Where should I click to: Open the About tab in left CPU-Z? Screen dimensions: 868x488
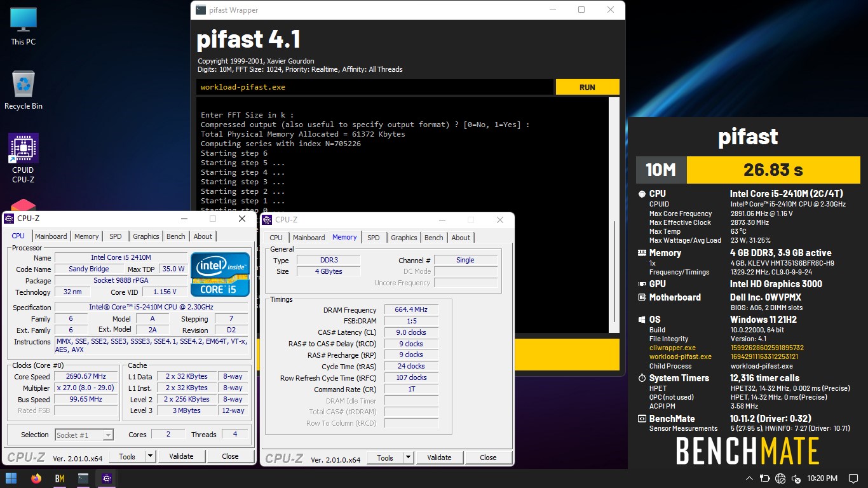click(203, 236)
